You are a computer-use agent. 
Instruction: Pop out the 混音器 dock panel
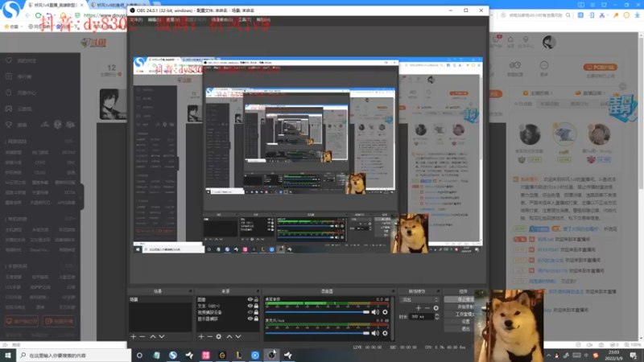click(393, 291)
